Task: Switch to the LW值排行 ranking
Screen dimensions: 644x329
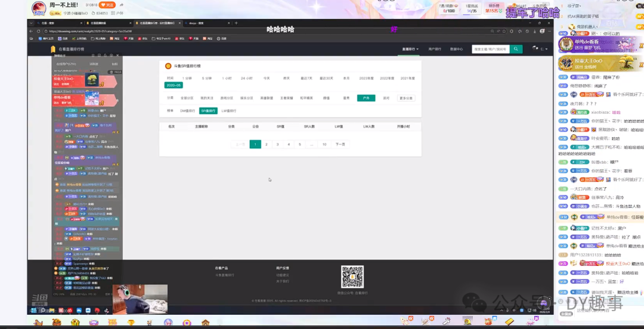Action: click(229, 111)
